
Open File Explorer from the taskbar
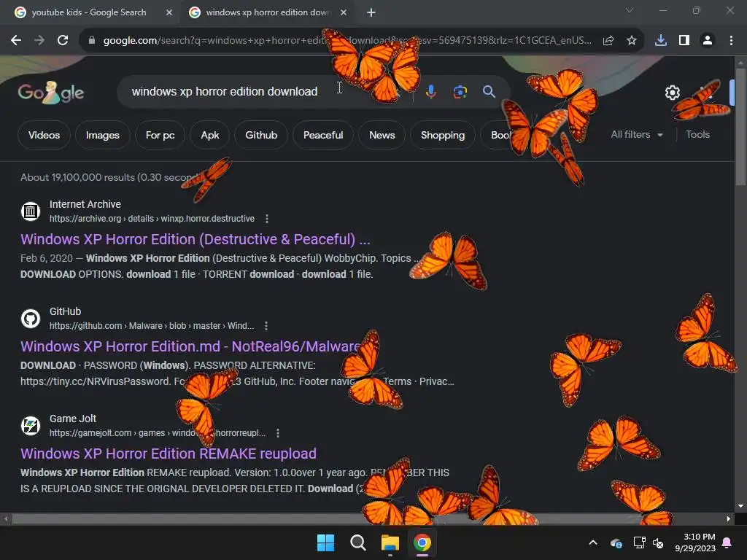point(390,542)
